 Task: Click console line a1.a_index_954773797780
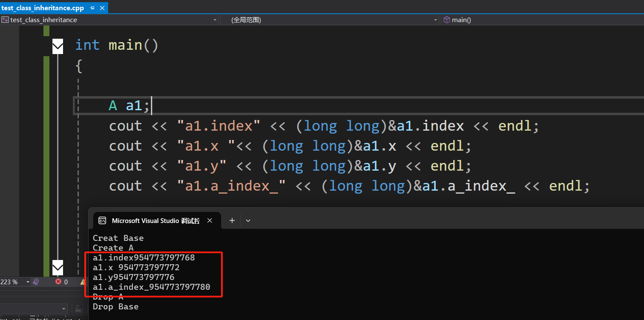click(x=151, y=287)
